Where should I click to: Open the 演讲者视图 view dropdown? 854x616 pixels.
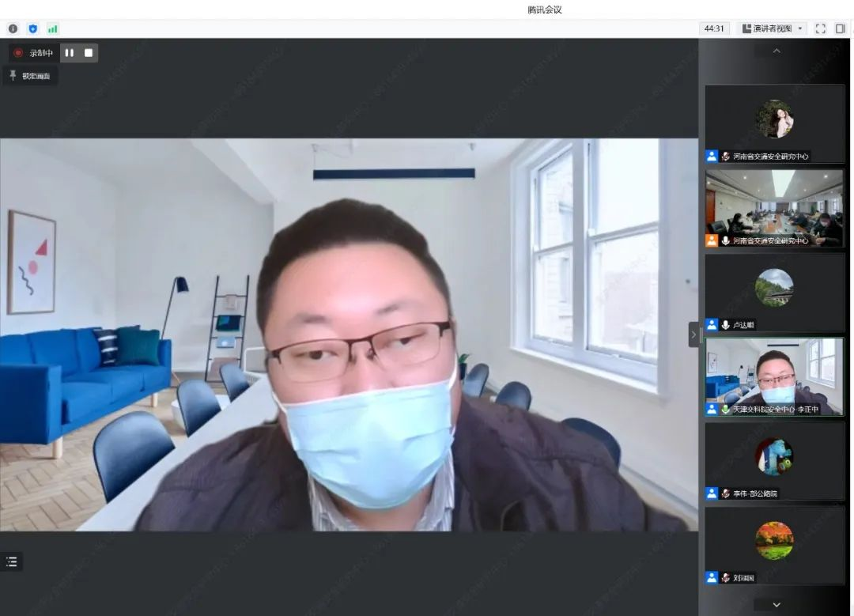[x=773, y=28]
